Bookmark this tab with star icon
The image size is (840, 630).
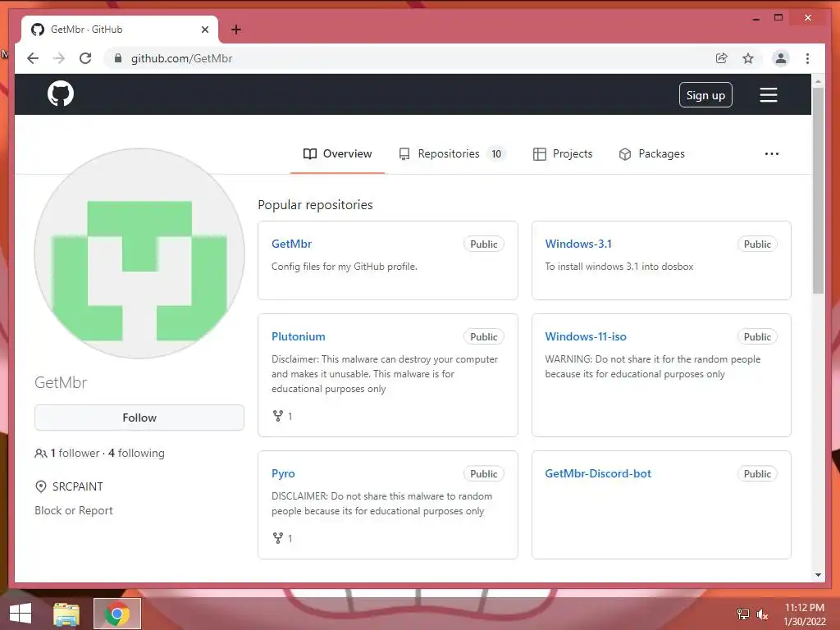[748, 58]
